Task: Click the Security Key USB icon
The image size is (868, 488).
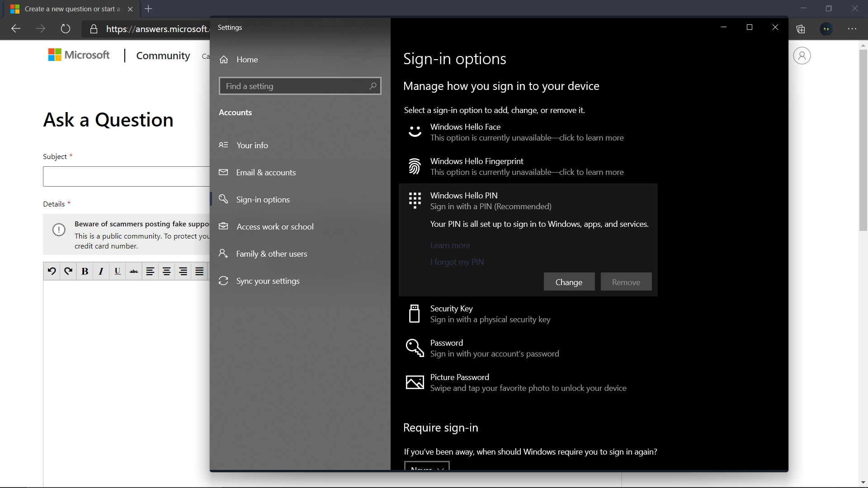Action: tap(414, 314)
